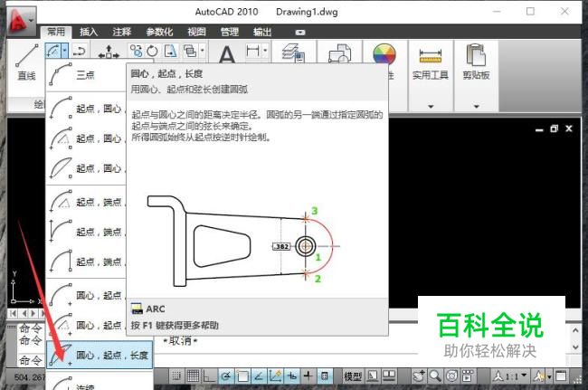Toggle Grid display in the status bar
Screen dimensions: 588x390
click(x=193, y=376)
